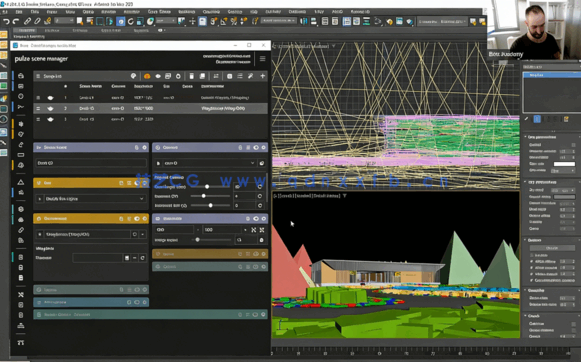581x362 pixels.
Task: Toggle visibility of setup row 1
Action: (50, 98)
